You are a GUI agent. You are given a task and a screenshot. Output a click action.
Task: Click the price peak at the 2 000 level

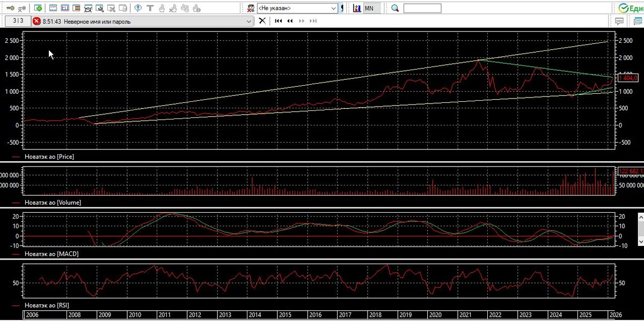coord(478,61)
